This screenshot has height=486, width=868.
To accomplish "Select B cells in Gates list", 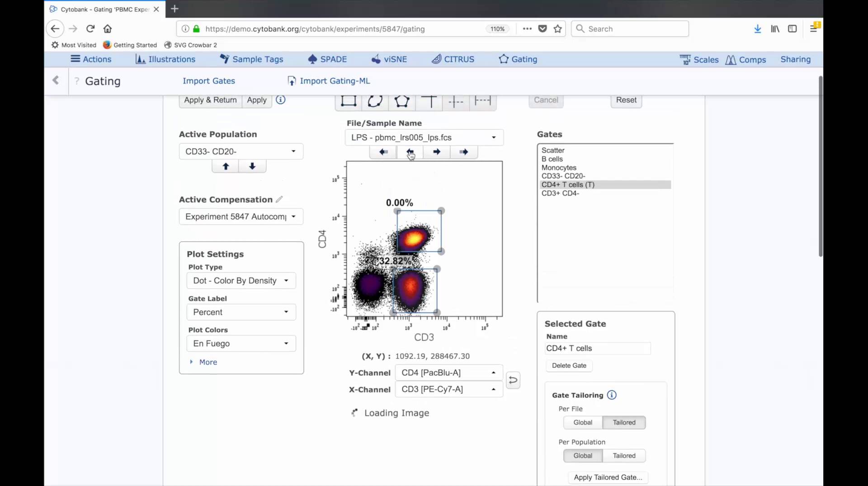I will [x=552, y=159].
